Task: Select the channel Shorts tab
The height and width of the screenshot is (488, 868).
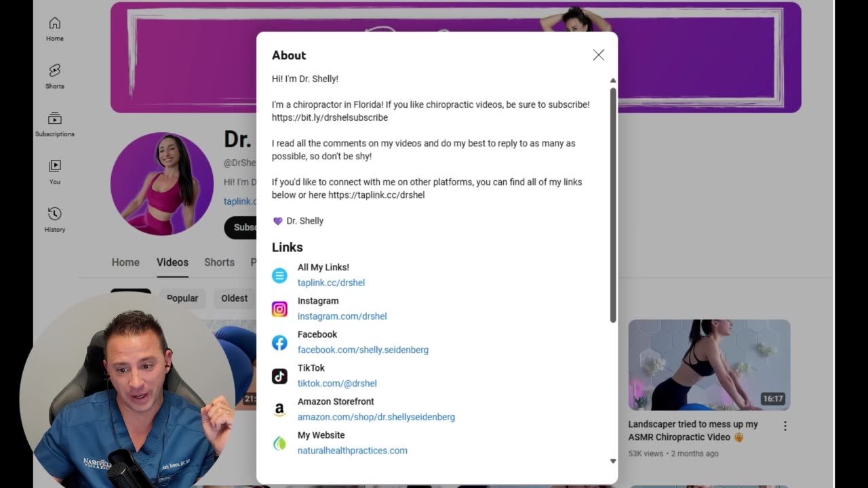Action: pos(219,262)
